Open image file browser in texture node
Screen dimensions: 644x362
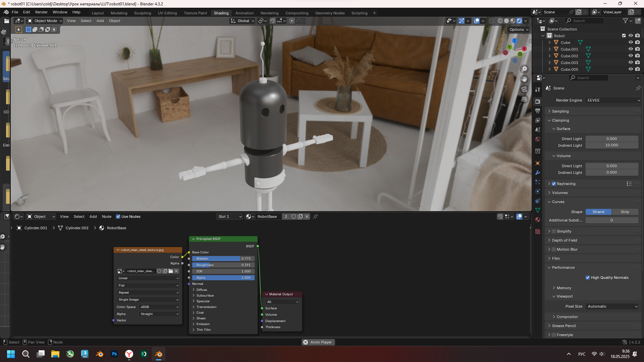click(171, 271)
